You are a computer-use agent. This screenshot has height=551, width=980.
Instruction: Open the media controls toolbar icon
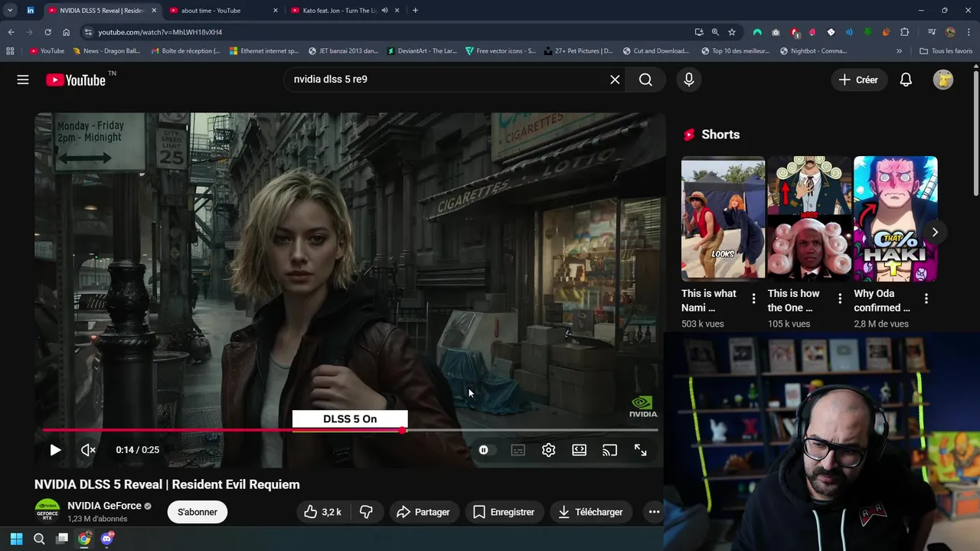(932, 32)
